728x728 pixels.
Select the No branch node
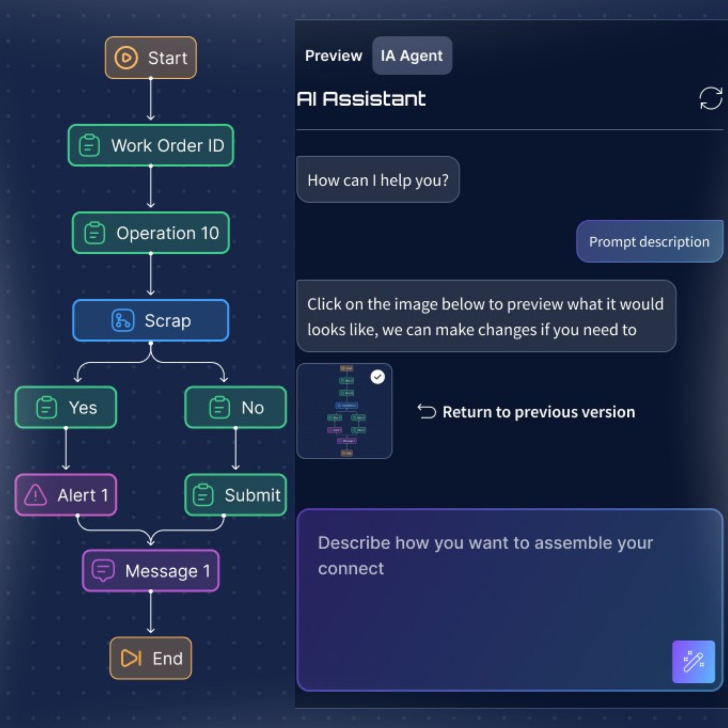[x=236, y=407]
